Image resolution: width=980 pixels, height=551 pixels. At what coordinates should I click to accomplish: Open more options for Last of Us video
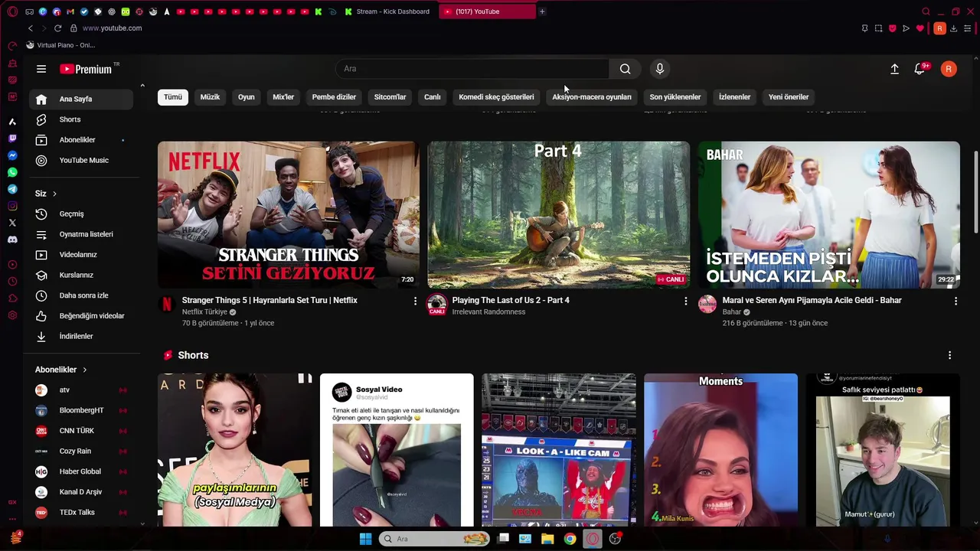(685, 302)
